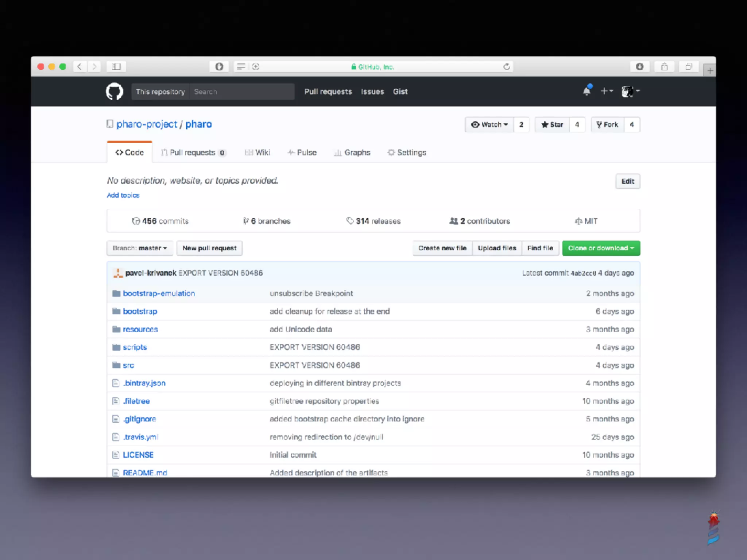Viewport: 747px width, 560px height.
Task: Click the GitHub Octocat logo
Action: point(114,91)
